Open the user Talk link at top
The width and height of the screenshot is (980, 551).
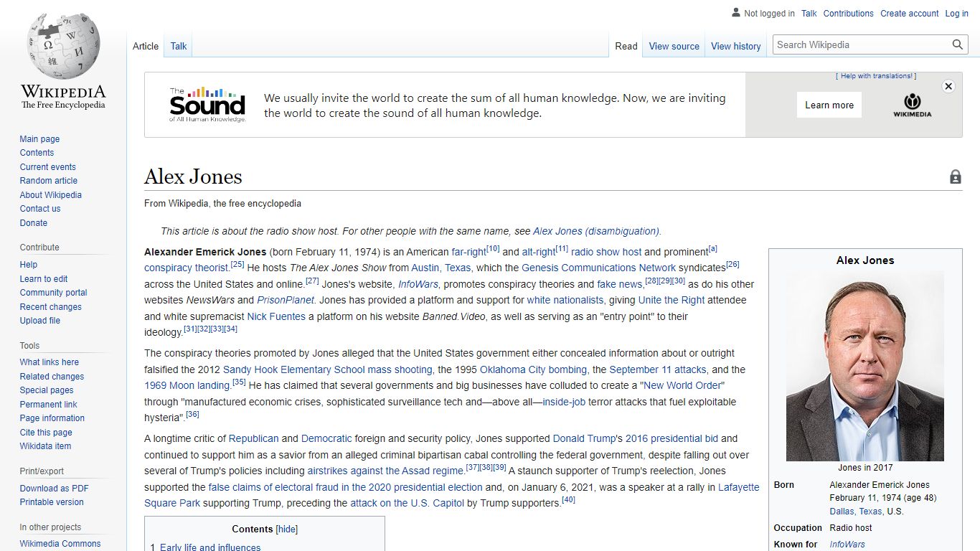[x=809, y=14]
